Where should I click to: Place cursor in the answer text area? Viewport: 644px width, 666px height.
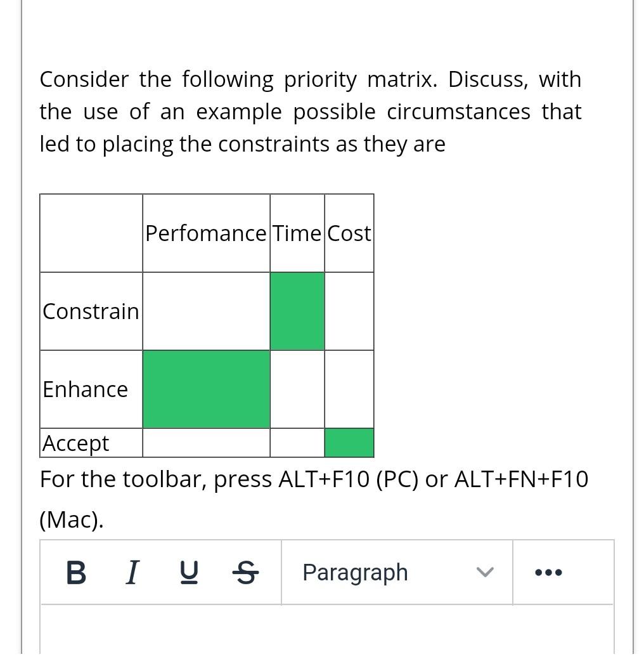[327, 634]
